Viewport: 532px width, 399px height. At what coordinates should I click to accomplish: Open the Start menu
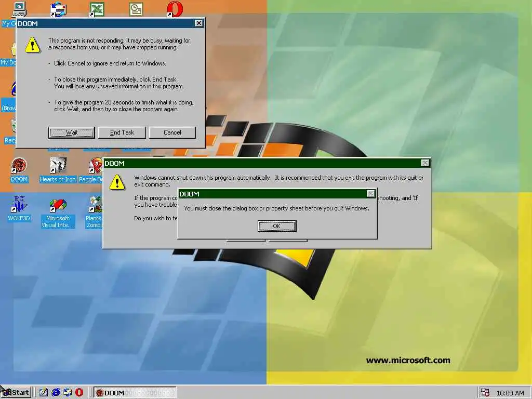pyautogui.click(x=16, y=393)
